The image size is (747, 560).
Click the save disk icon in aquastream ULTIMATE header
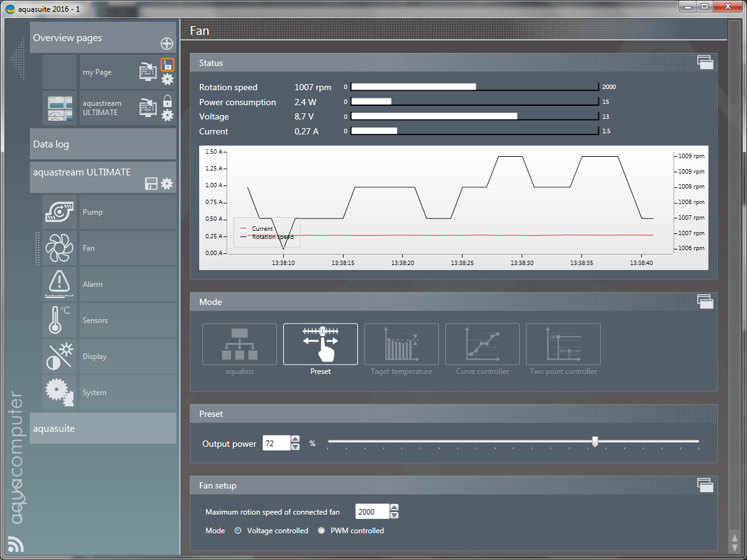point(151,184)
